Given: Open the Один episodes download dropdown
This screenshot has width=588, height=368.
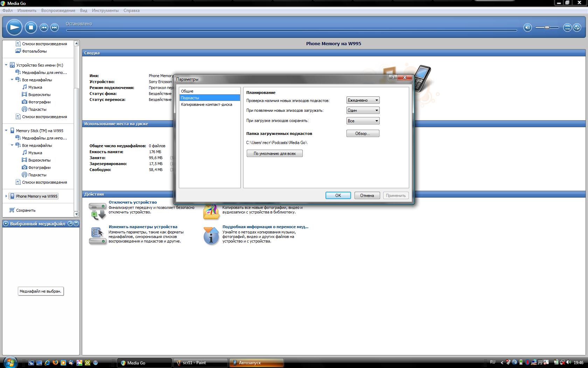Looking at the screenshot, I should click(363, 110).
